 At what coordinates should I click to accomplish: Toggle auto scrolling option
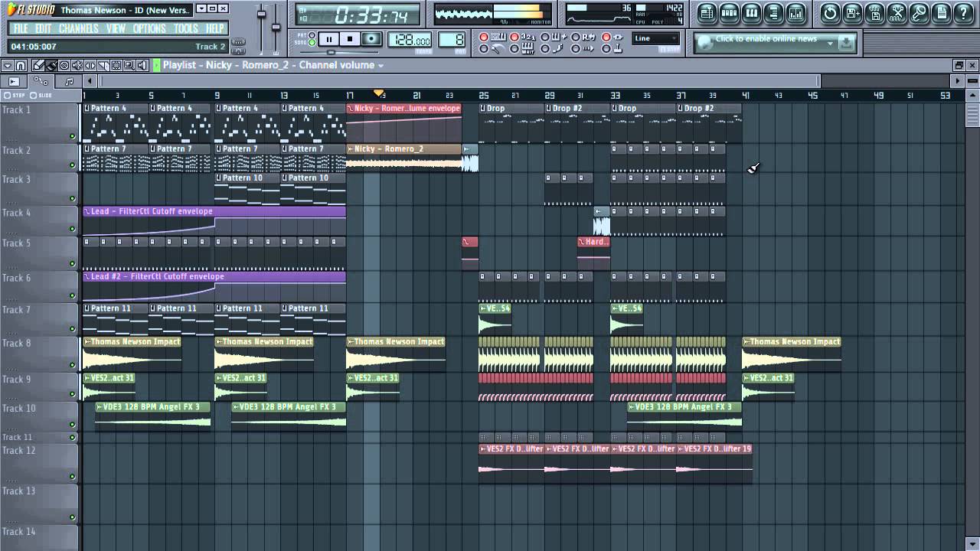coord(576,49)
